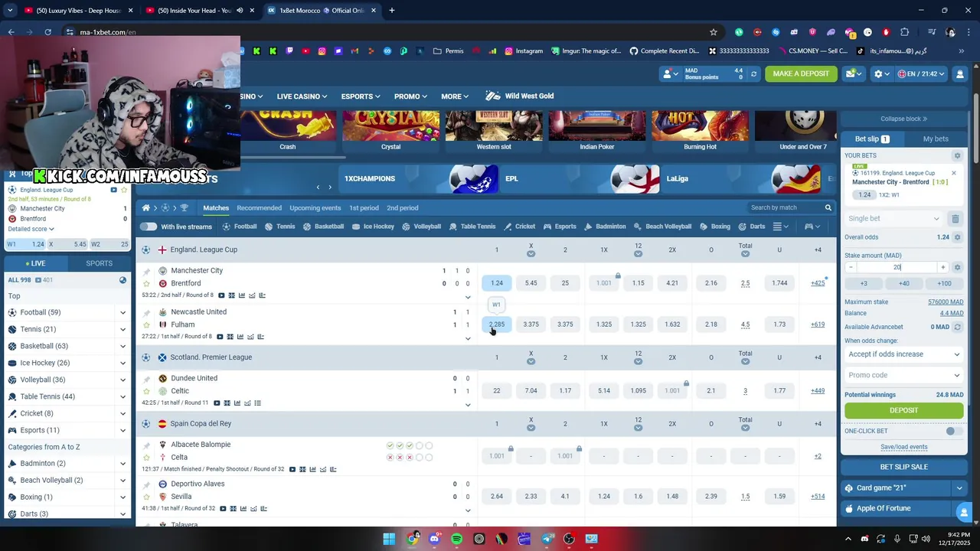Switch to 2nd period tab
The image size is (980, 551).
coord(402,208)
